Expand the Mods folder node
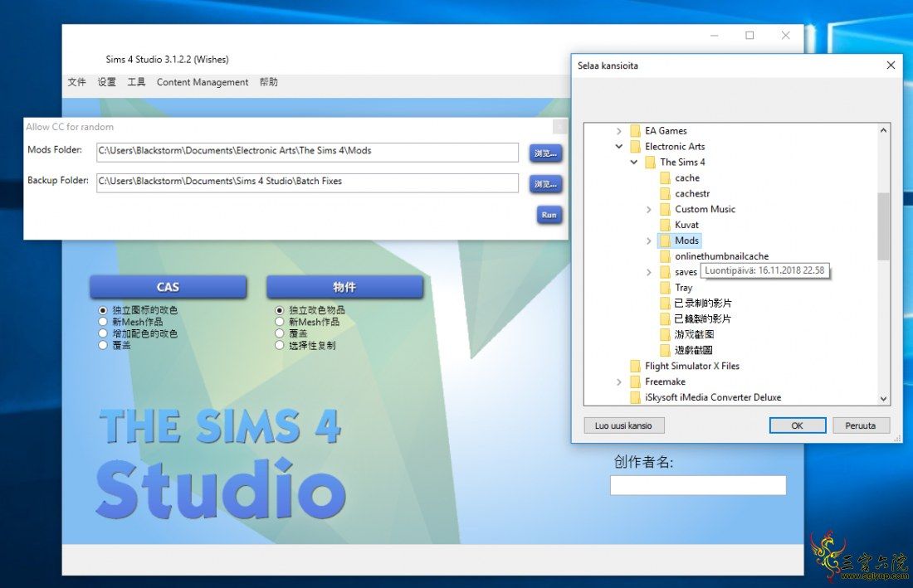Image resolution: width=913 pixels, height=588 pixels. click(649, 241)
